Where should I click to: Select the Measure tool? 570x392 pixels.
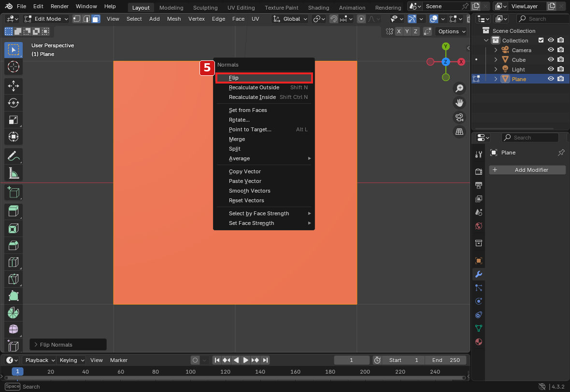click(x=14, y=173)
